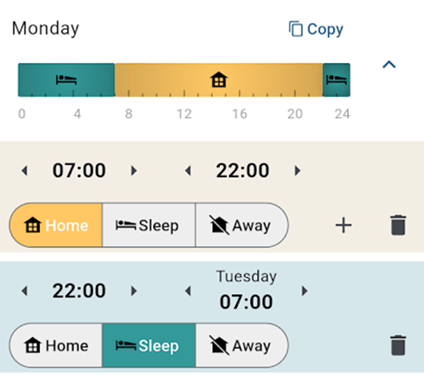This screenshot has width=424, height=376.
Task: Click the Copy link text
Action: click(325, 29)
